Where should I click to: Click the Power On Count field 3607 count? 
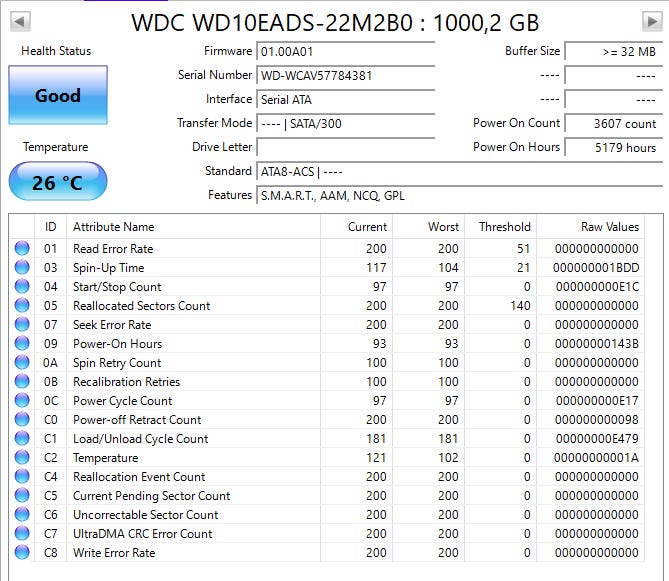coord(614,124)
